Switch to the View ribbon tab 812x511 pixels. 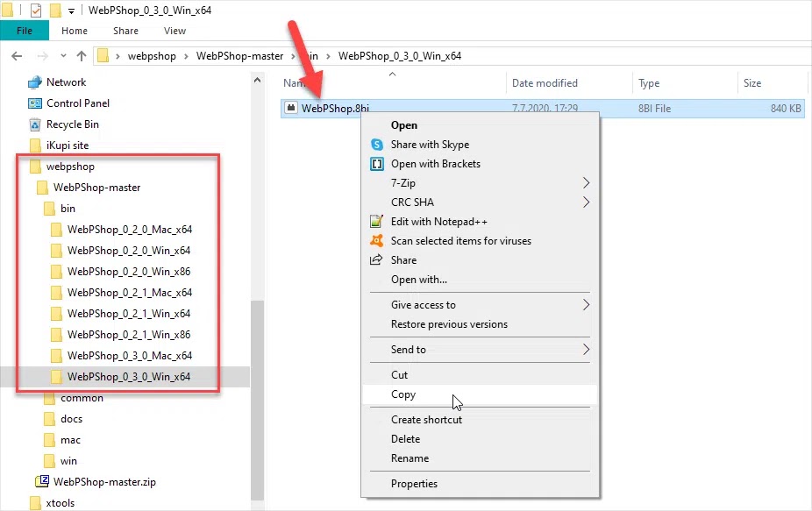pyautogui.click(x=175, y=31)
